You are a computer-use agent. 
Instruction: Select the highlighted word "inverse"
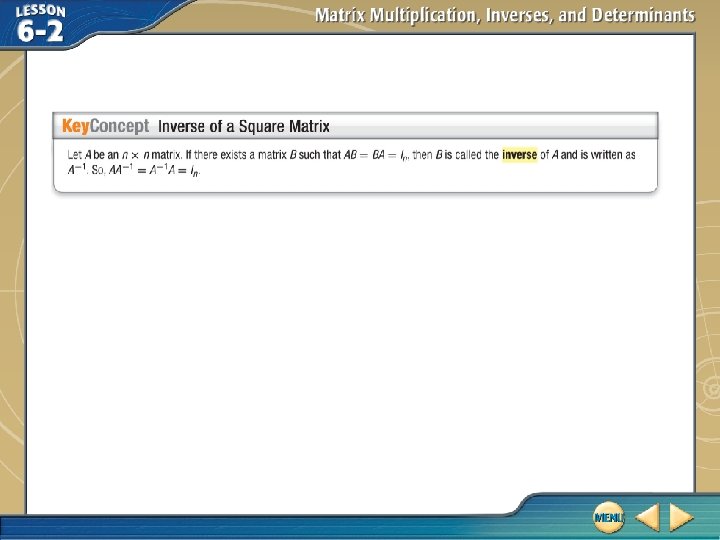coord(519,155)
